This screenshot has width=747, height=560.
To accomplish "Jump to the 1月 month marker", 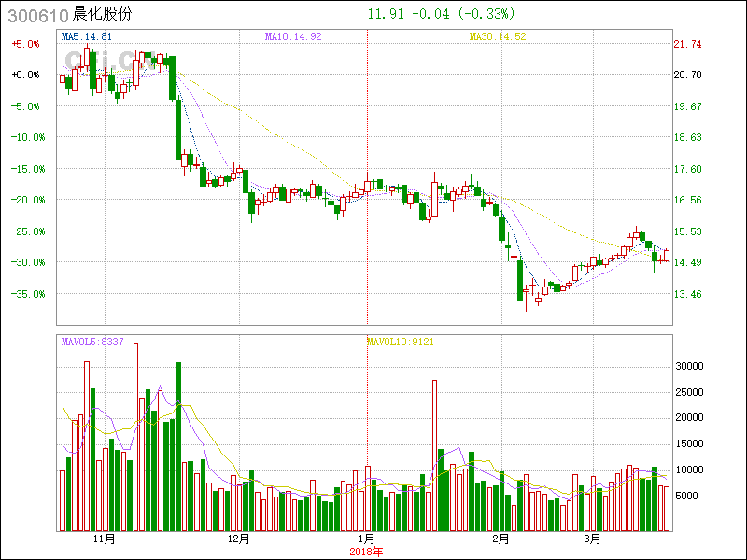I will [x=367, y=539].
